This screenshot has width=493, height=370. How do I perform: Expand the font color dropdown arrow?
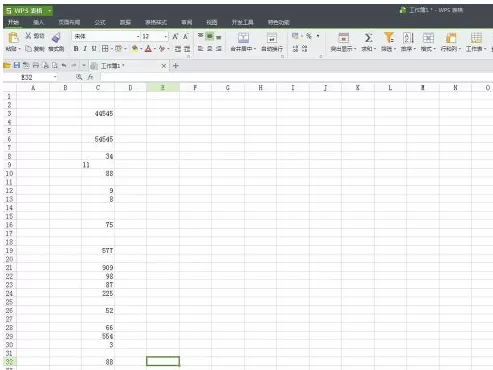pyautogui.click(x=155, y=49)
